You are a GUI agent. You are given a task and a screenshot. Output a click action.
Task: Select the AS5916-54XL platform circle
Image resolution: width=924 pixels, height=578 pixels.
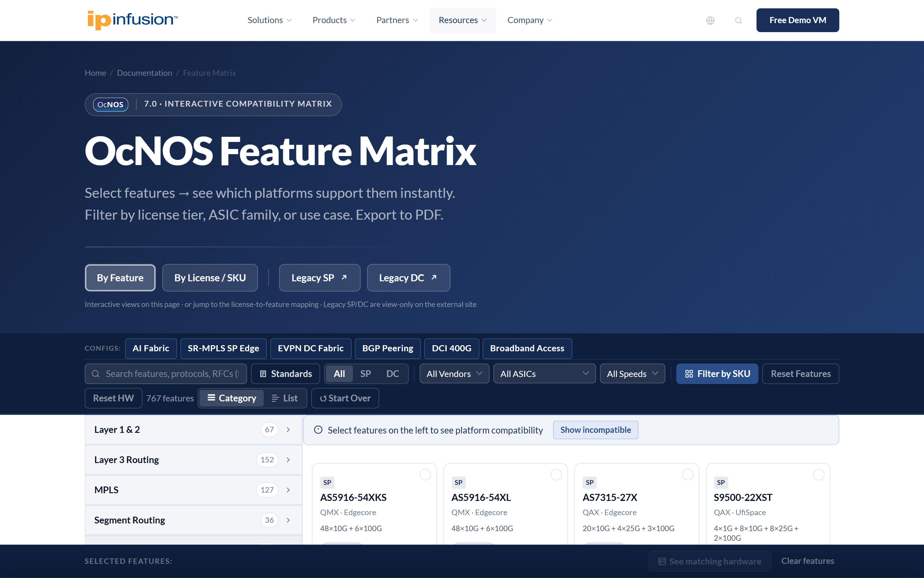[x=556, y=474]
